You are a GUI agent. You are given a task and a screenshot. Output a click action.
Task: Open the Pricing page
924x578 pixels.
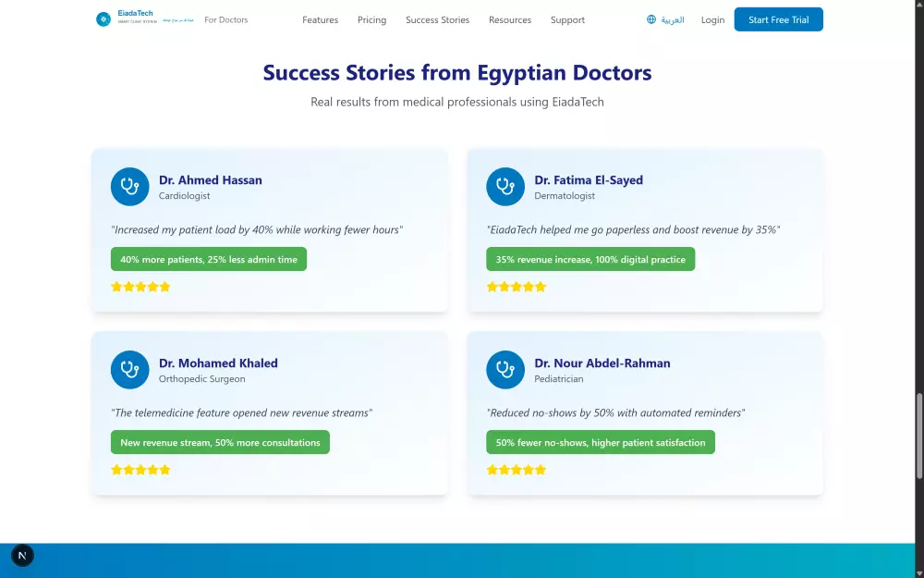371,19
